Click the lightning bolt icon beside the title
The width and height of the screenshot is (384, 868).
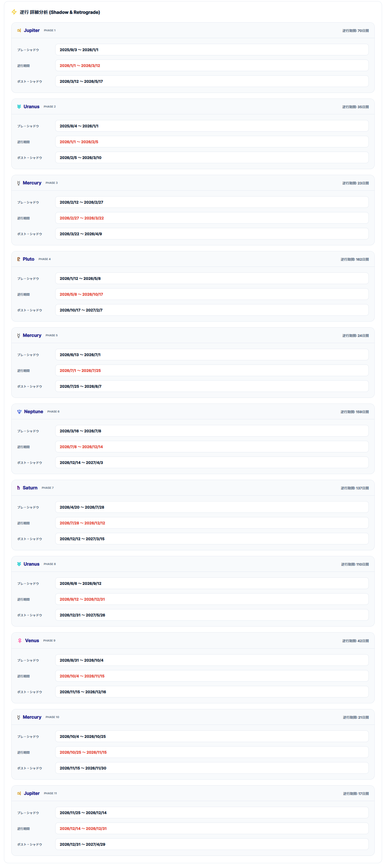[x=14, y=12]
